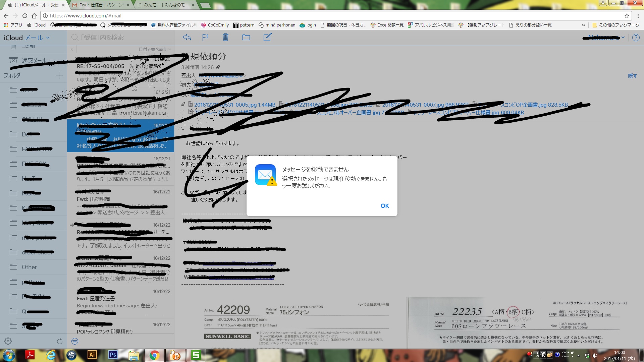
Task: Refresh mailbox with circular arrow icon
Action: [60, 341]
